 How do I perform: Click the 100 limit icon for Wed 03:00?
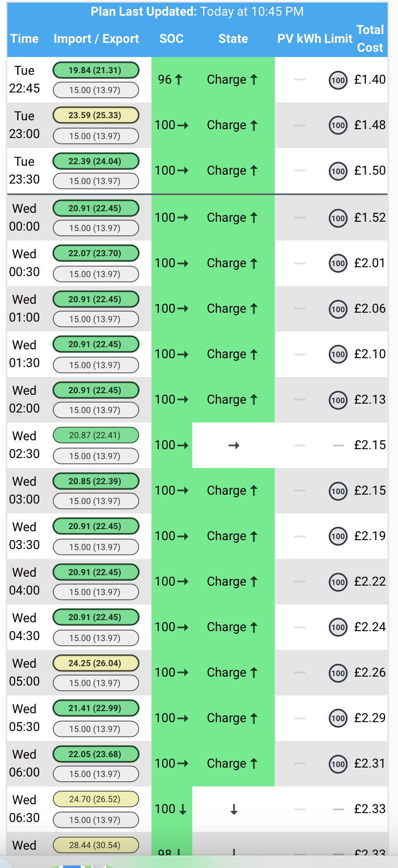338,491
